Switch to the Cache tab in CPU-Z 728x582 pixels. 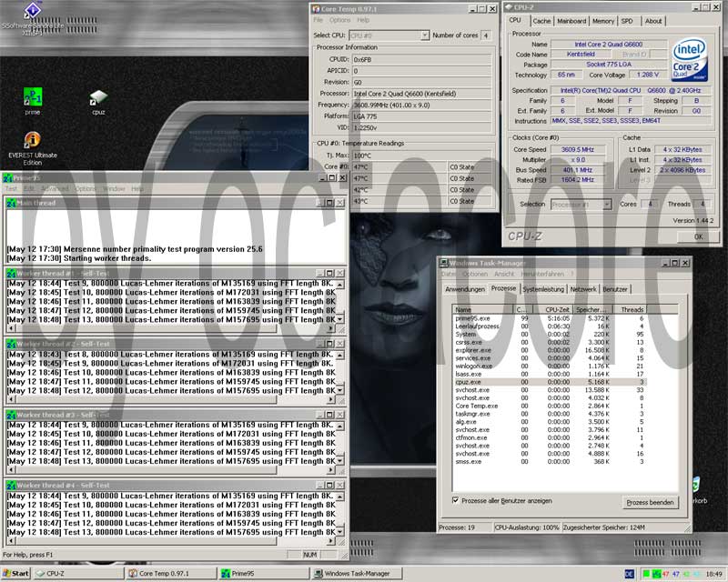pyautogui.click(x=541, y=21)
